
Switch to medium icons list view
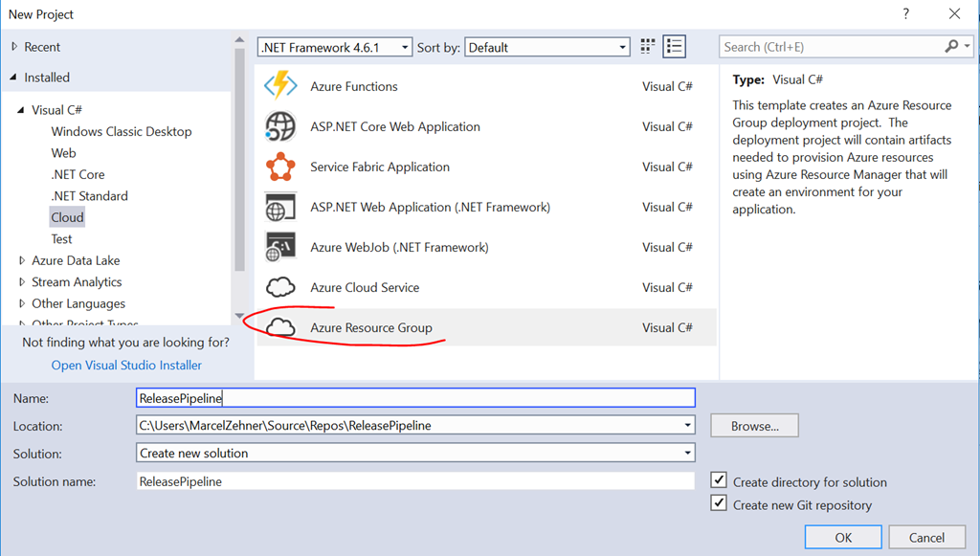674,47
